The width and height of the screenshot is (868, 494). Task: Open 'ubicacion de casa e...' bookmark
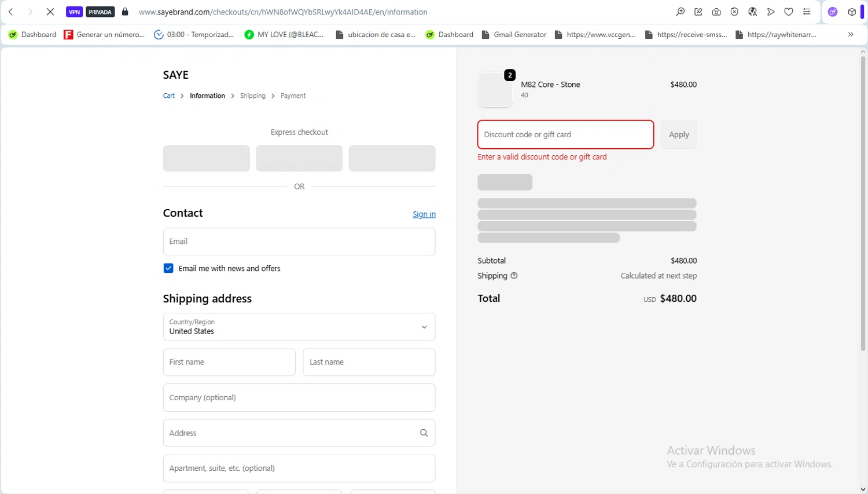click(376, 35)
